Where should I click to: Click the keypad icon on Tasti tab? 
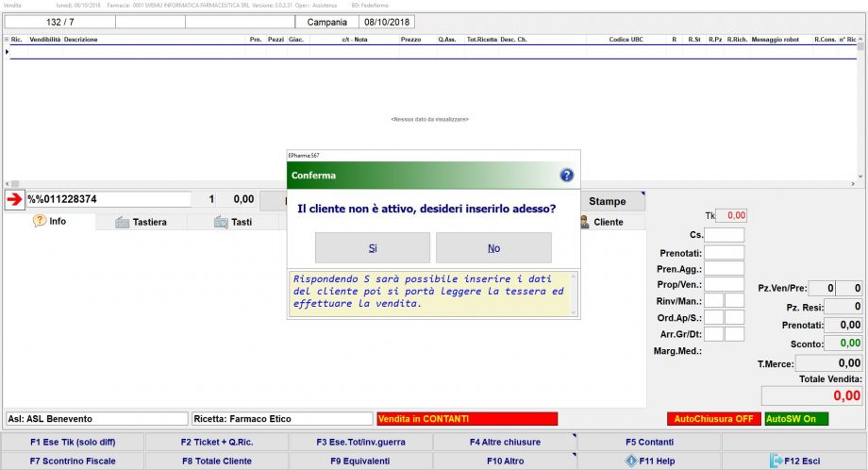(221, 222)
